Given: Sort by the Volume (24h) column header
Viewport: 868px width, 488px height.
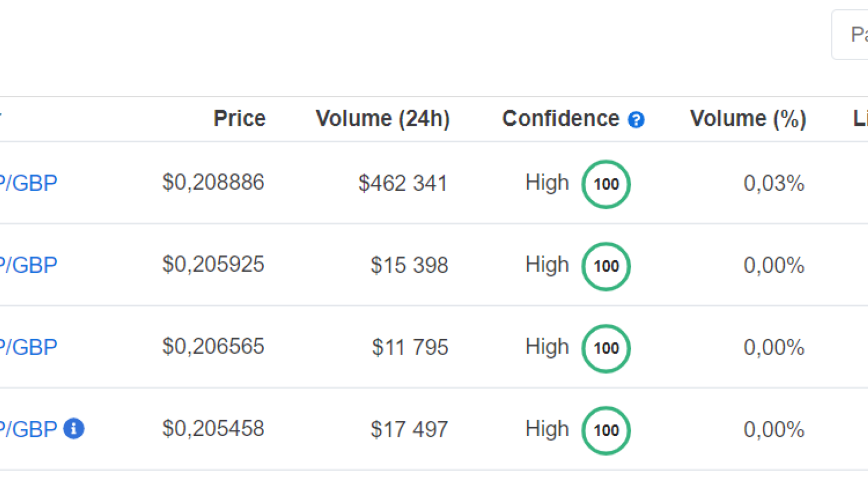Looking at the screenshot, I should pyautogui.click(x=383, y=119).
